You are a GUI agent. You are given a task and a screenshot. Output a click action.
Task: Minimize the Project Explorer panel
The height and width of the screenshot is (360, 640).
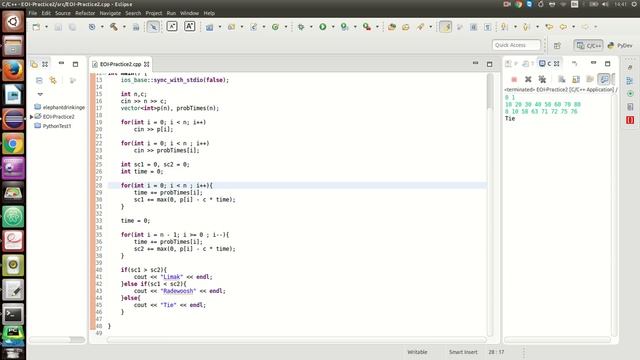[61, 63]
